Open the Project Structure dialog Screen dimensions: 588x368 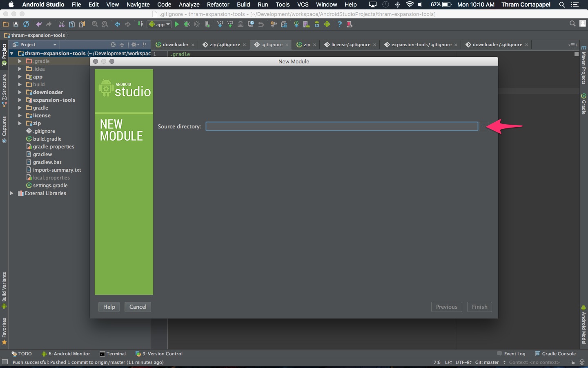(283, 24)
